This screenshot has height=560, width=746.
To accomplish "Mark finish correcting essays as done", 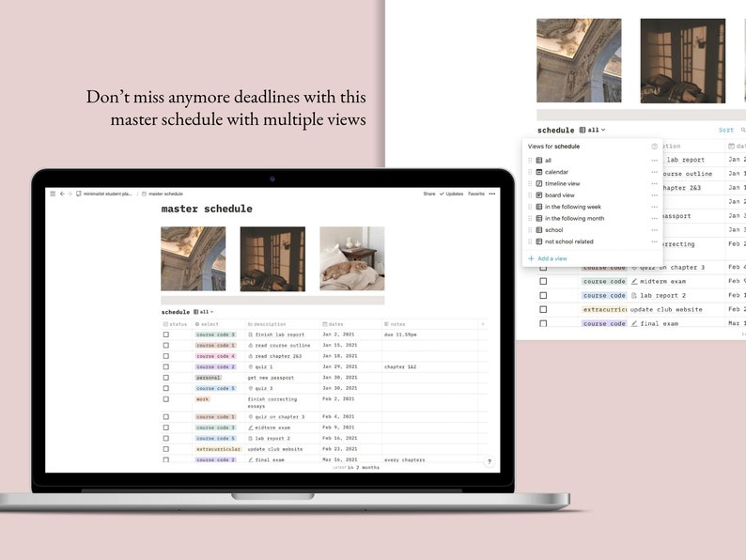I will 166,399.
